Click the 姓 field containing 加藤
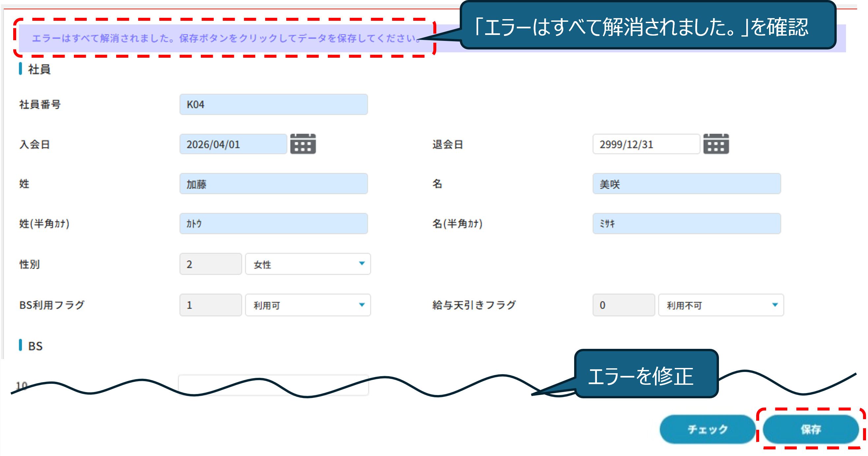The image size is (868, 456). (x=273, y=184)
